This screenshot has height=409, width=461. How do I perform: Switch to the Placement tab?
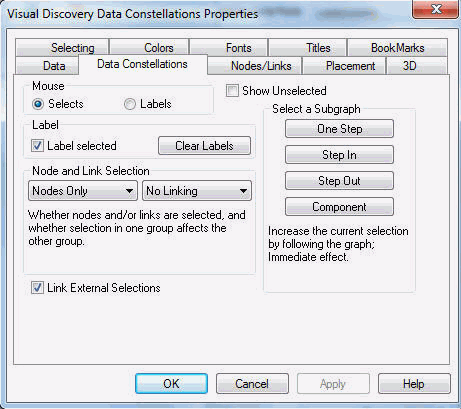click(x=344, y=66)
